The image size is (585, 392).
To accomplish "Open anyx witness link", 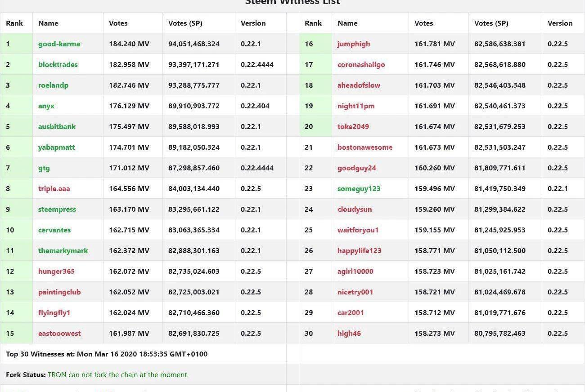I will 46,106.
